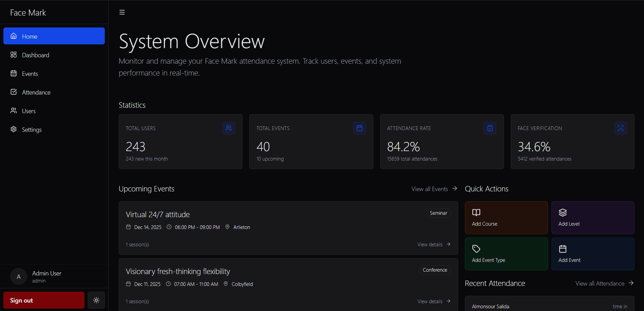Navigate to Users in the sidebar

pos(28,111)
